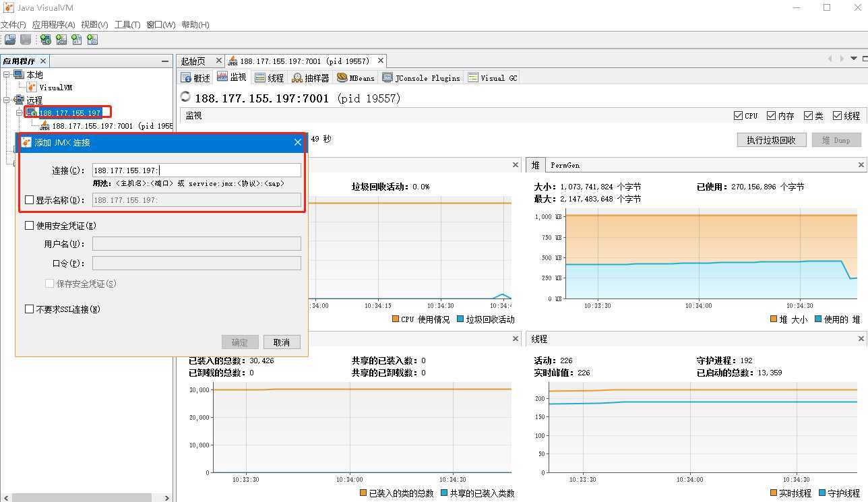
Task: Enable the 显示名称 checkbox
Action: (x=29, y=199)
